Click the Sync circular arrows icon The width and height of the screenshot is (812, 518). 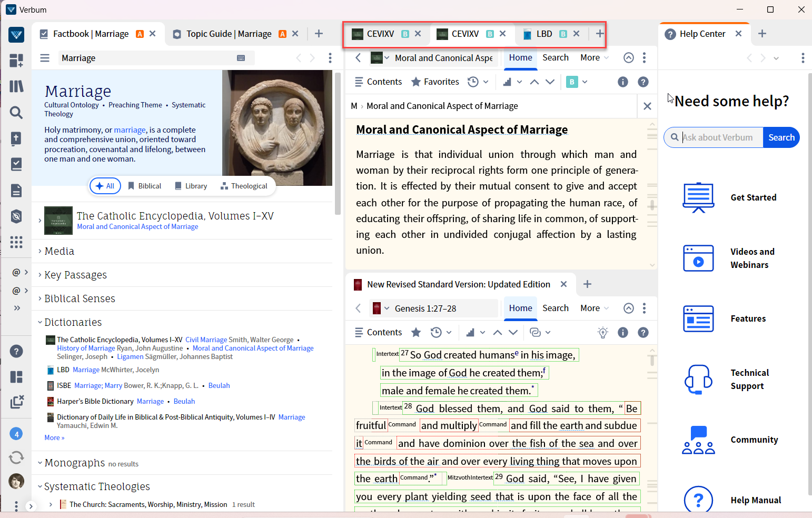[x=16, y=457]
